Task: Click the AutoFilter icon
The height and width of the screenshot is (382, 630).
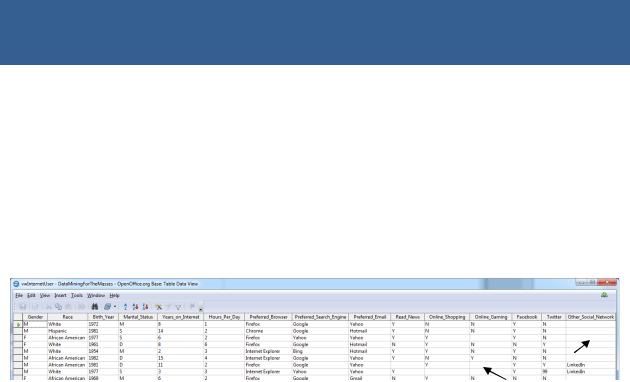Action: tap(158, 307)
